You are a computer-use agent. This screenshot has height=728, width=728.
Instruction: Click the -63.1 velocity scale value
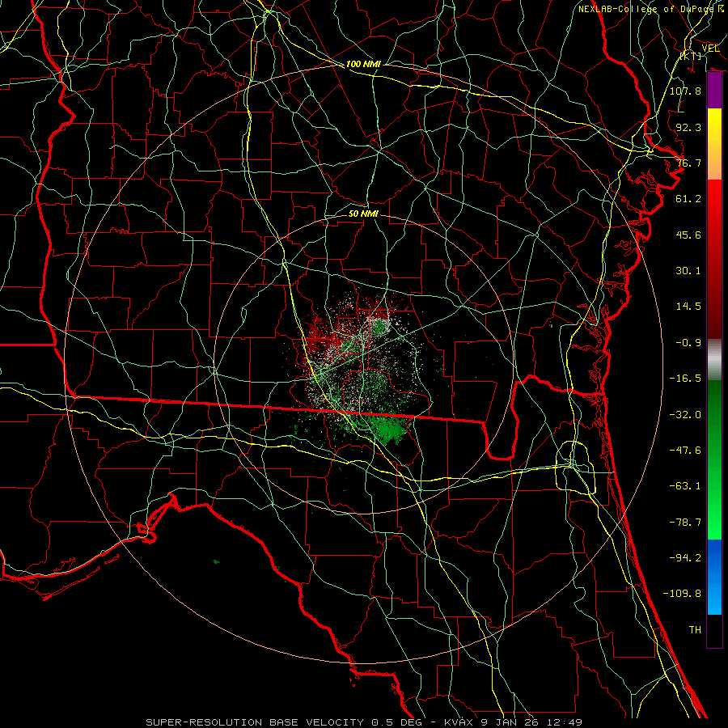click(x=685, y=486)
